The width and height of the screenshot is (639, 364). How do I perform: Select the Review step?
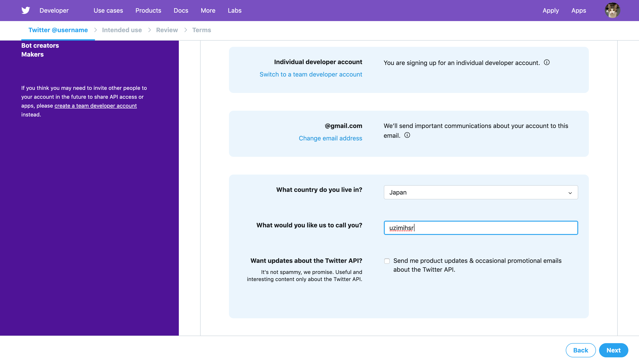tap(167, 30)
